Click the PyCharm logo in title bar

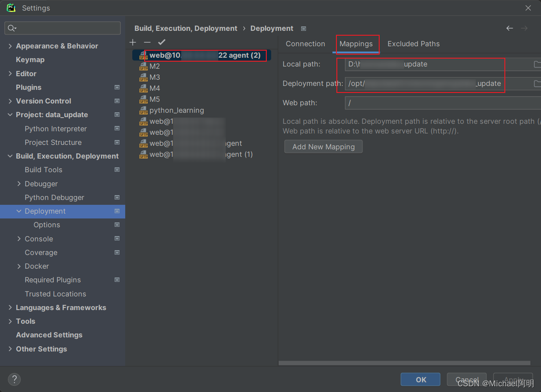tap(11, 7)
